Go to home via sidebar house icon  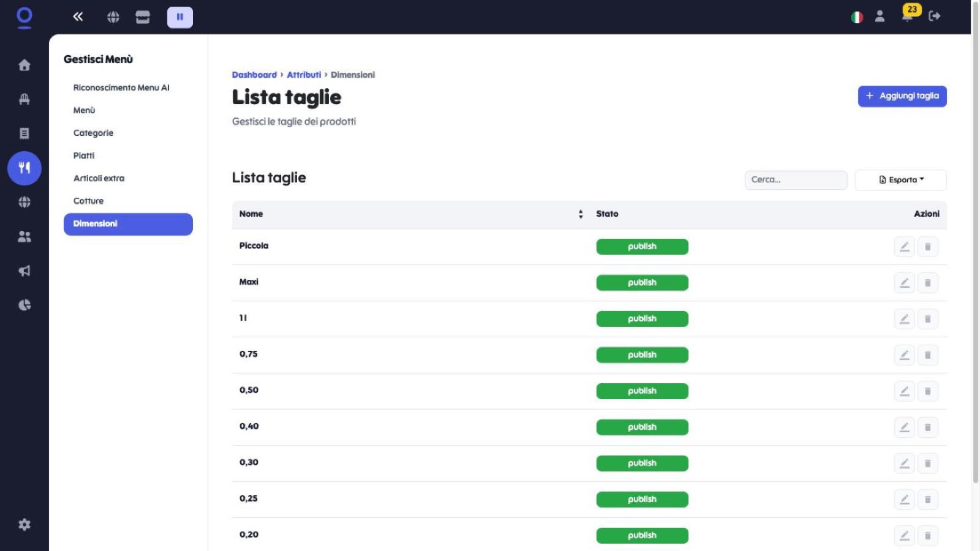click(24, 65)
